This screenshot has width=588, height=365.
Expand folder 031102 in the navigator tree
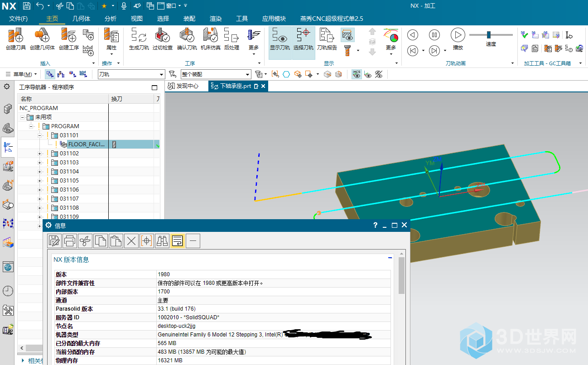point(40,154)
